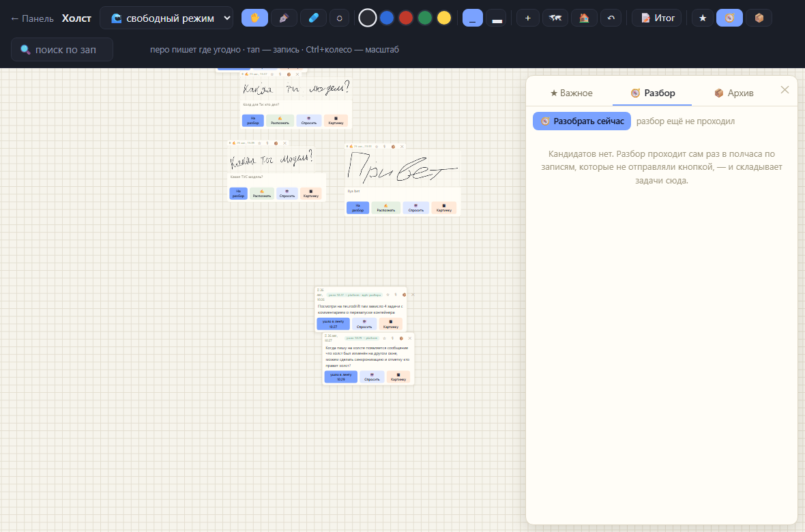This screenshot has width=805, height=532.
Task: Click Распознать on the Привет note
Action: [x=386, y=207]
